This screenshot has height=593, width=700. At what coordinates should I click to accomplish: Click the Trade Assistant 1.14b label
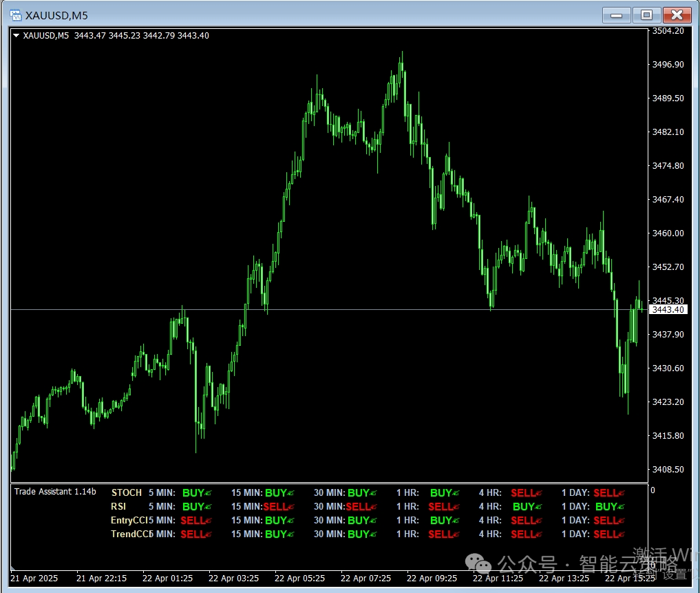(x=55, y=492)
